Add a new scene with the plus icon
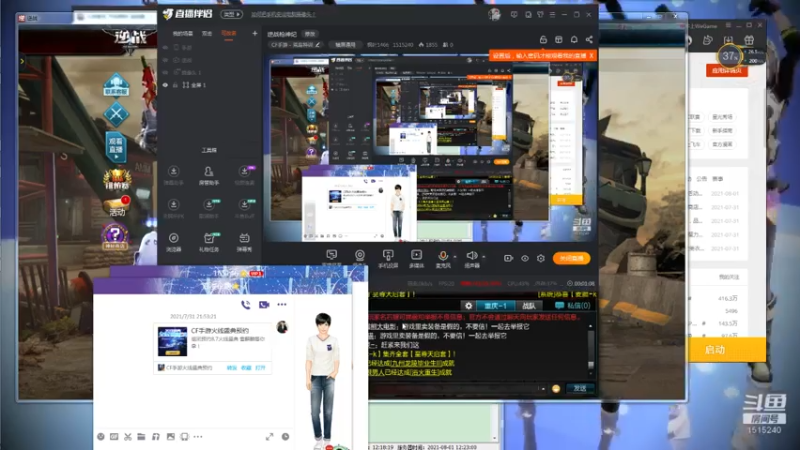 coord(255,34)
